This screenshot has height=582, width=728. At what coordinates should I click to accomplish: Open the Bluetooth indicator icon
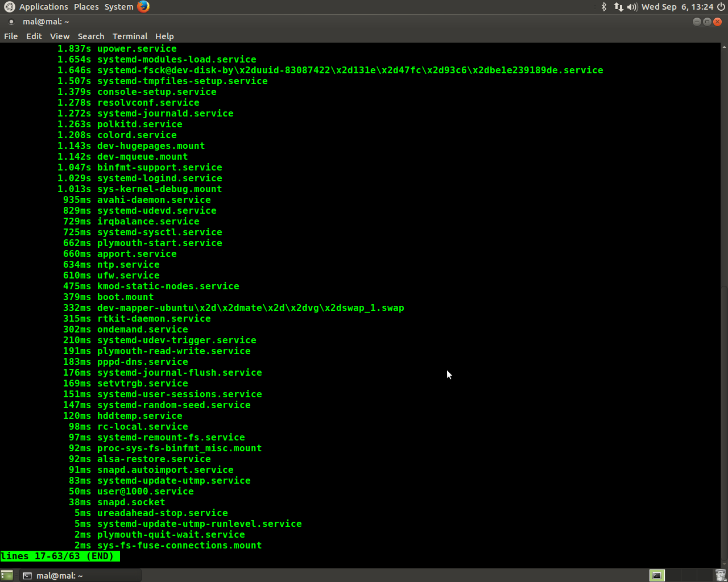click(604, 7)
